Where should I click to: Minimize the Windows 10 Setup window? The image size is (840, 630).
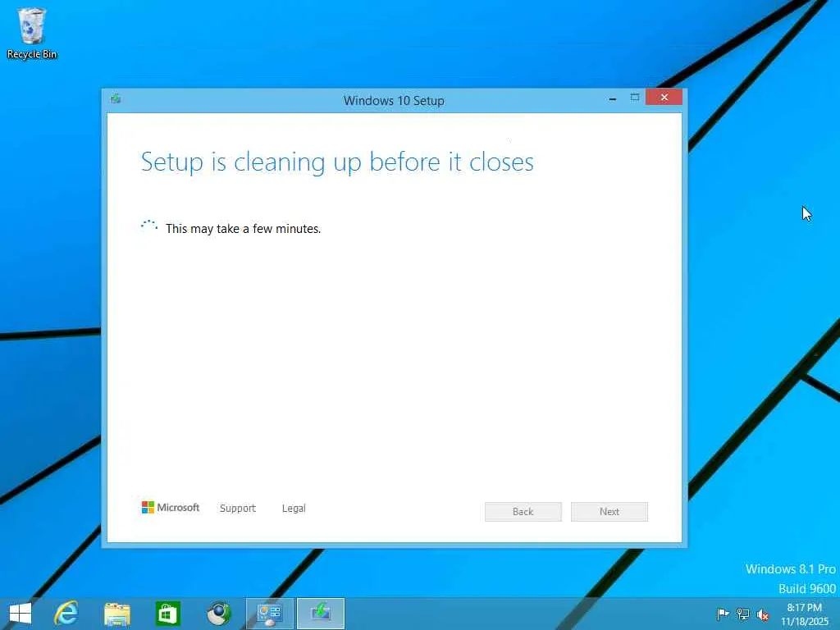[x=612, y=98]
